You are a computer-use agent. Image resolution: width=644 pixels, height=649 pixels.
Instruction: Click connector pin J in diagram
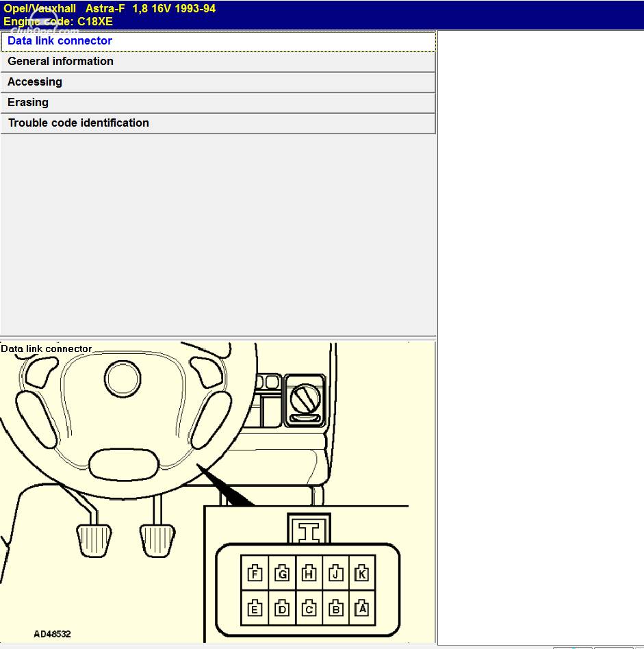click(x=335, y=573)
